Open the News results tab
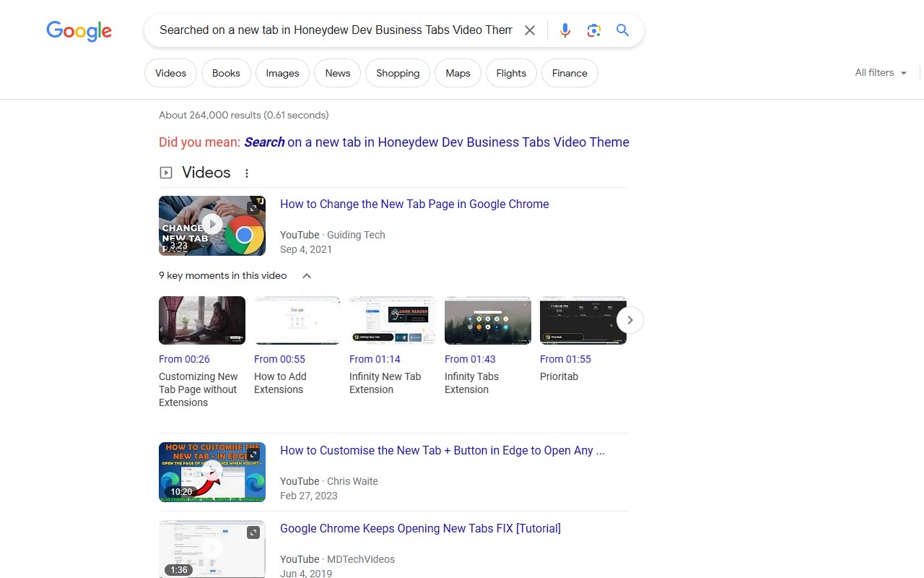 pyautogui.click(x=337, y=73)
